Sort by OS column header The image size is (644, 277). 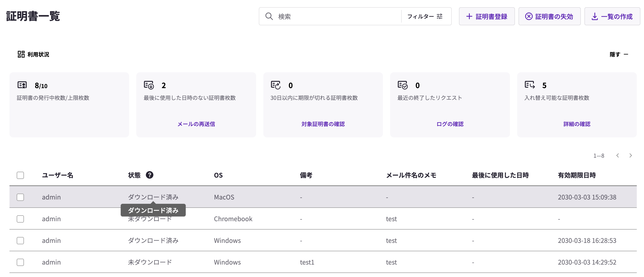[x=218, y=175]
